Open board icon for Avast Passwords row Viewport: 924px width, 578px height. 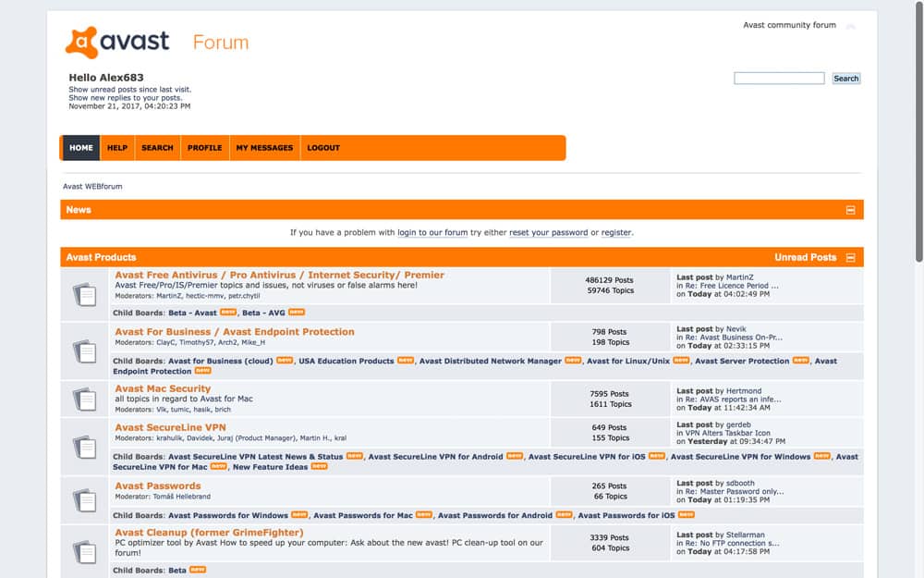tap(85, 500)
